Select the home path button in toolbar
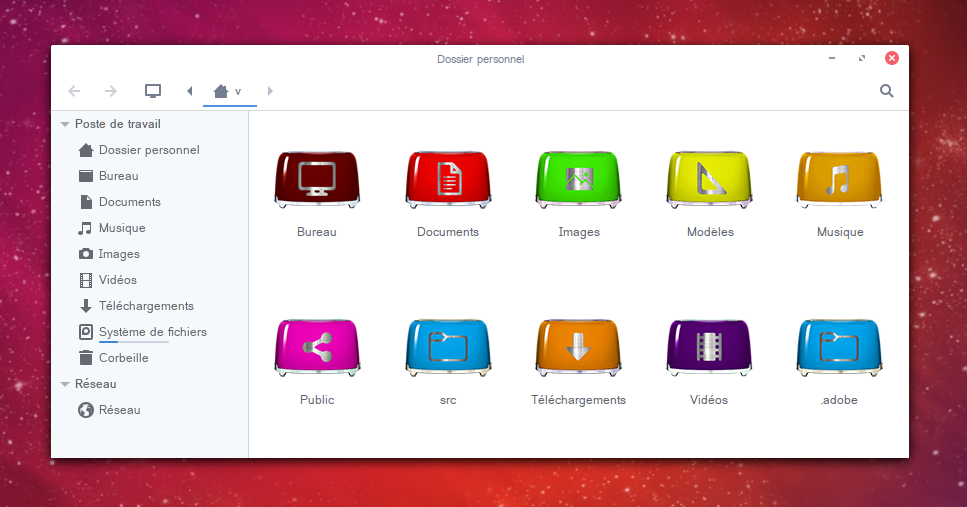This screenshot has width=967, height=507. [229, 91]
